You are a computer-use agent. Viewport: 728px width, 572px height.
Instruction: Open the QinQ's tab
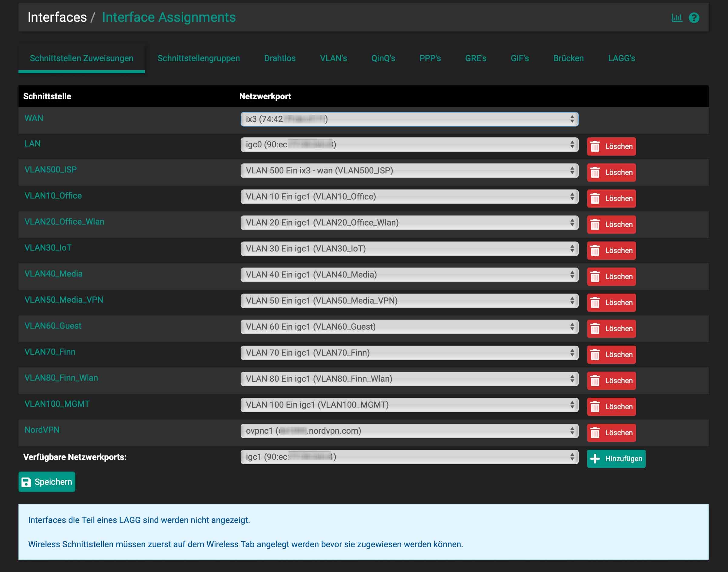[x=383, y=58]
